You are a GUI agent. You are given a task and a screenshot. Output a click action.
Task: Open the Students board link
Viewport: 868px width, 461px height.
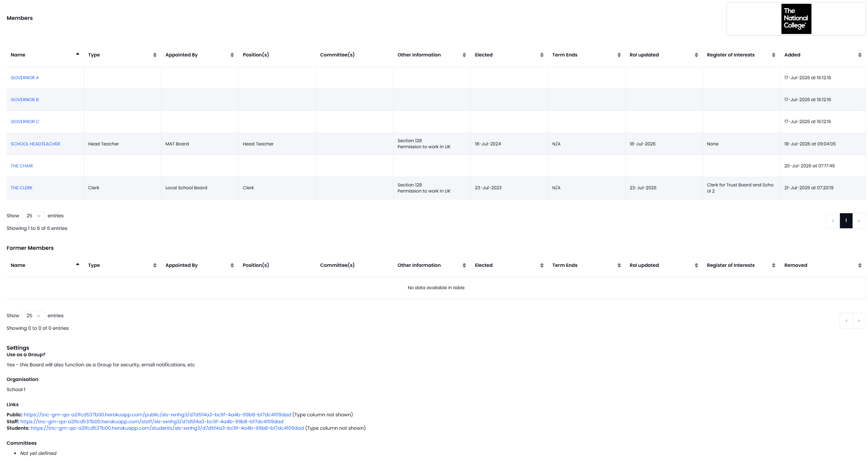[167, 428]
